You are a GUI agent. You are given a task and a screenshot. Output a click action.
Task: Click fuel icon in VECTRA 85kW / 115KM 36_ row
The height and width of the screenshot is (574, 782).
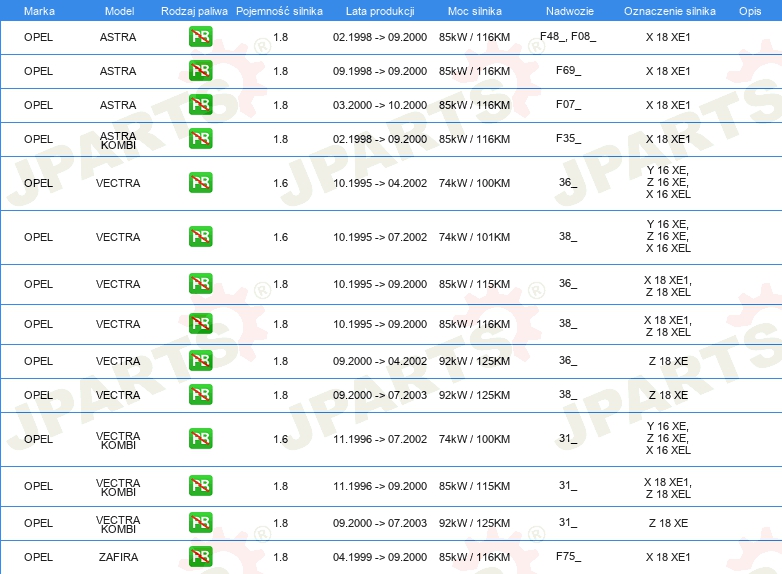click(x=200, y=284)
